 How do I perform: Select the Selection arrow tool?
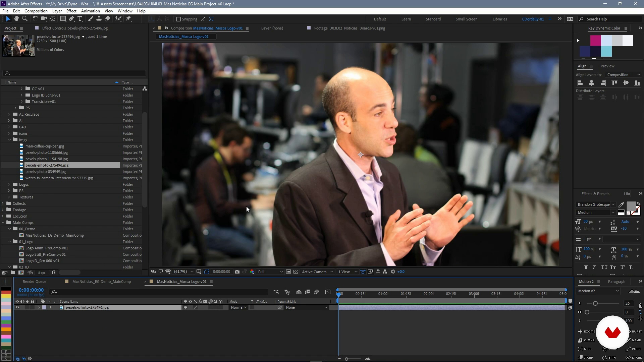pos(8,19)
